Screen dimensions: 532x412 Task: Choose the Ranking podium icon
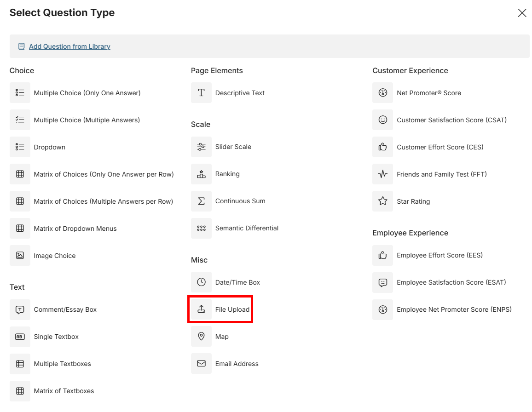point(201,174)
